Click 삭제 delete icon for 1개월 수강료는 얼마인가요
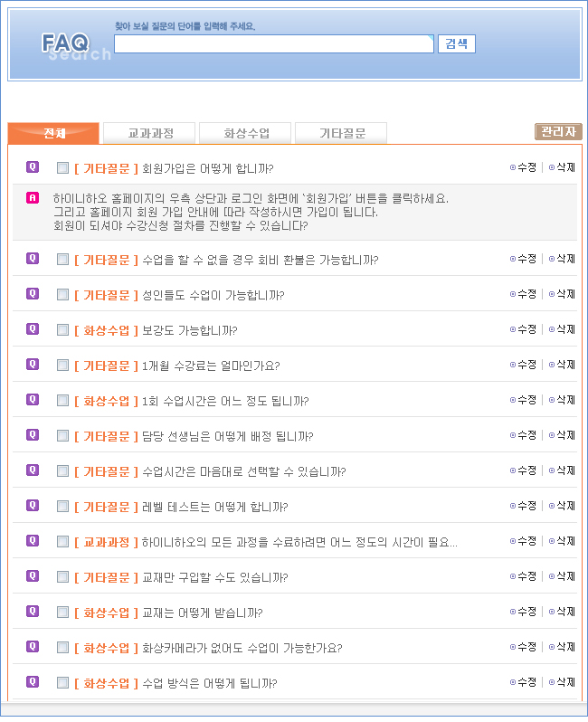The width and height of the screenshot is (588, 722). [562, 365]
